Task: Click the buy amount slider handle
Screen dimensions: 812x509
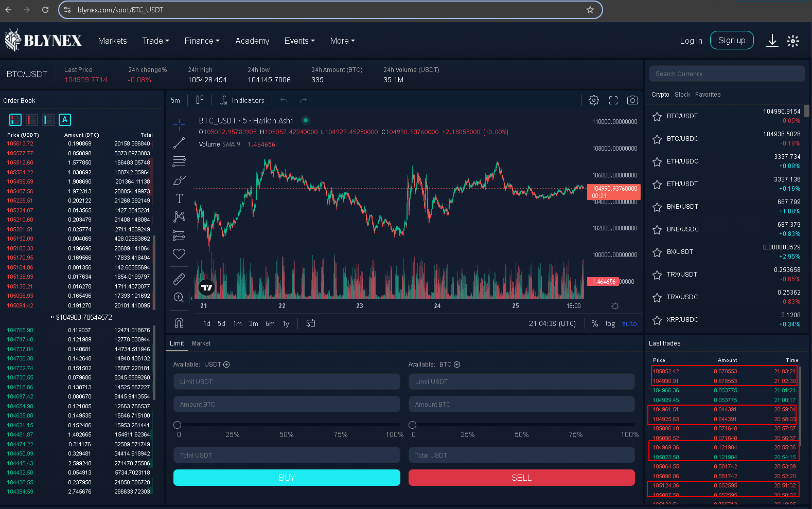Action: coord(178,425)
